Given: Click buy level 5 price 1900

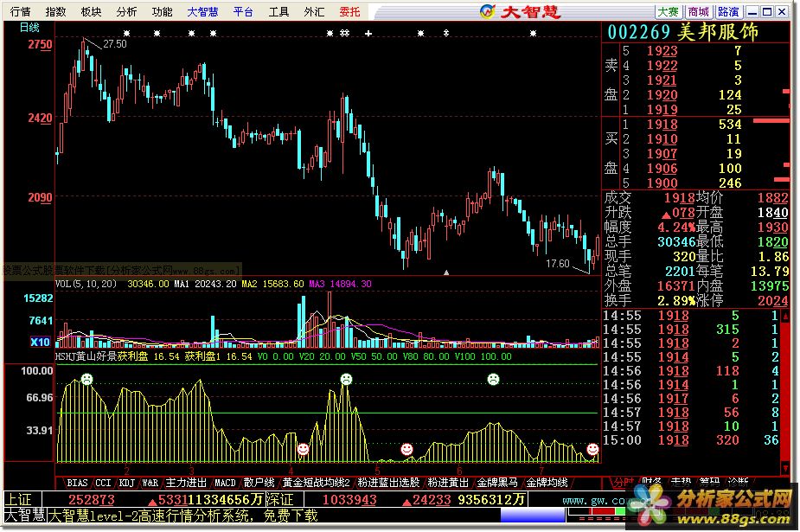Looking at the screenshot, I should (662, 183).
